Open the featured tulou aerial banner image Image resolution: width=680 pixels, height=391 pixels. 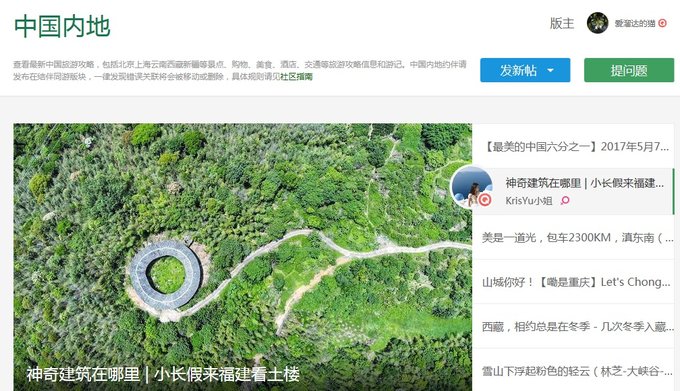[x=242, y=257]
